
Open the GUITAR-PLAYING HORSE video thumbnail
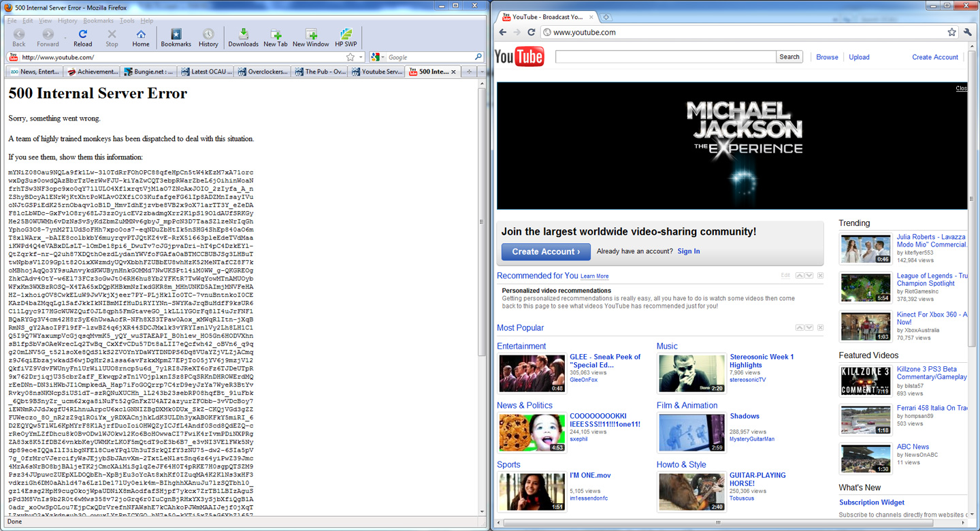691,492
